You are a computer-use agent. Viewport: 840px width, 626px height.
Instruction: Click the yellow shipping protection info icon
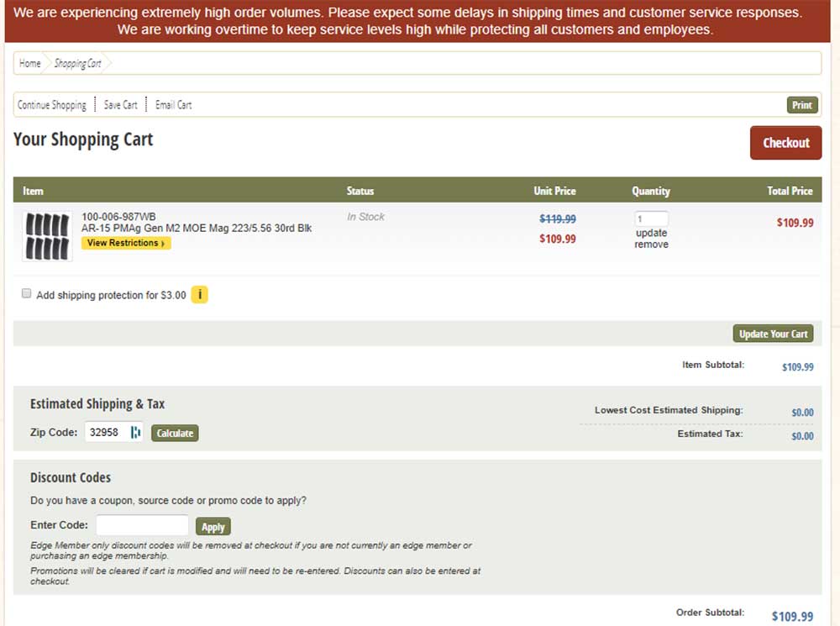pyautogui.click(x=200, y=295)
